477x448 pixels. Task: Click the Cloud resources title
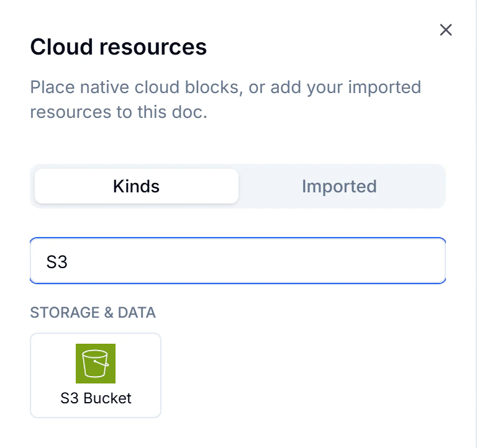click(119, 47)
